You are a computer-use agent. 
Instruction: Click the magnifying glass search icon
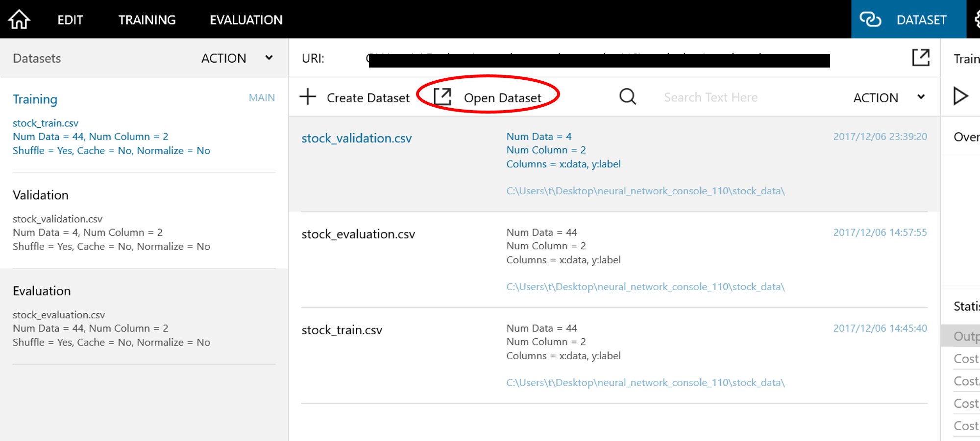[x=627, y=97]
